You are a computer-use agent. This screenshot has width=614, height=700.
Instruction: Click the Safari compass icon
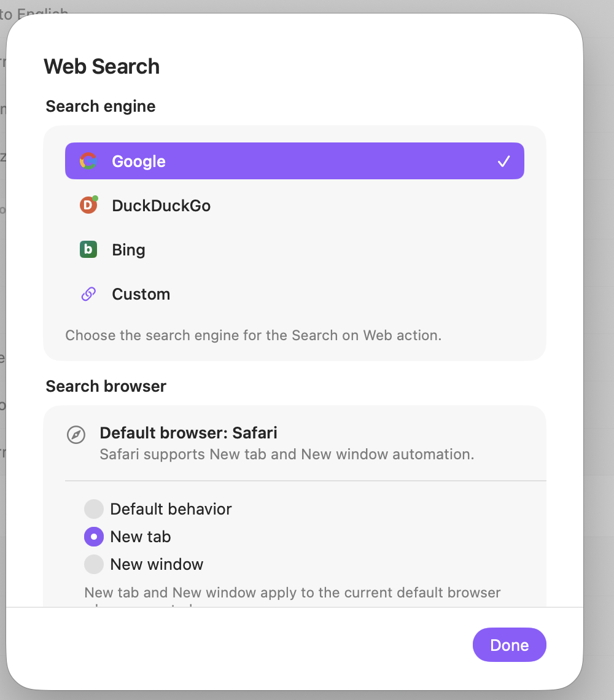[x=76, y=434]
